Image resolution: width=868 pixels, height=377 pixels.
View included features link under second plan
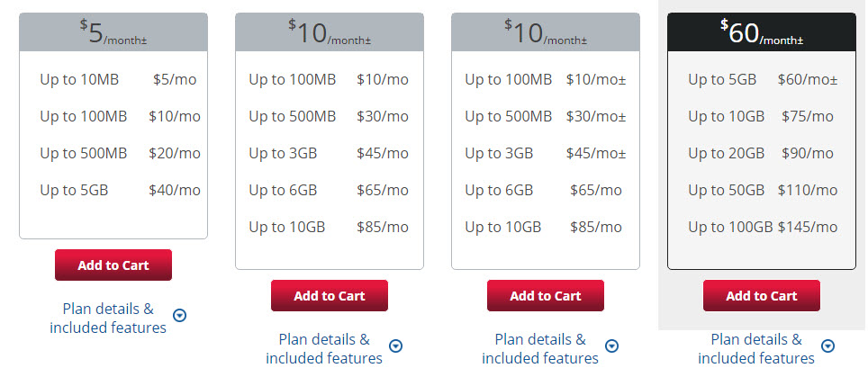(324, 348)
